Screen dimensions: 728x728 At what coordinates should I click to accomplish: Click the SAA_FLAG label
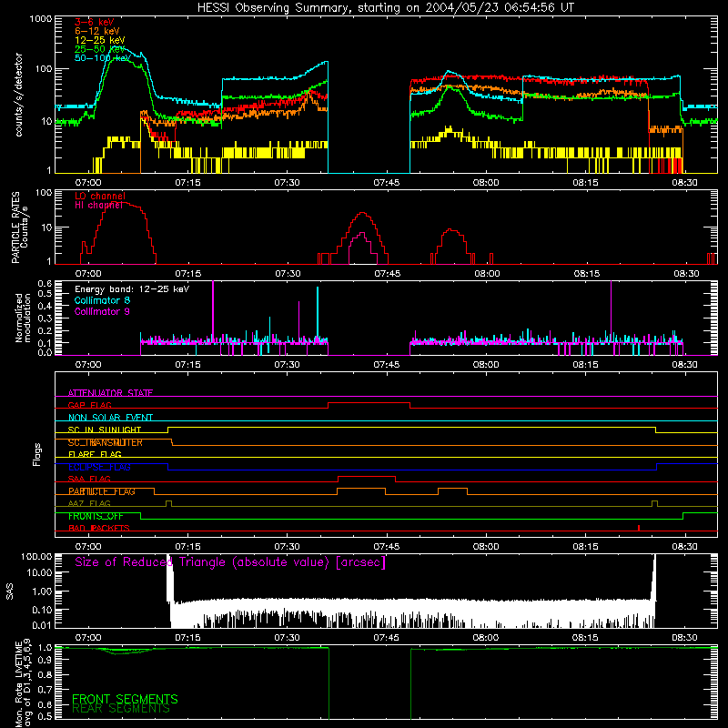(x=89, y=480)
